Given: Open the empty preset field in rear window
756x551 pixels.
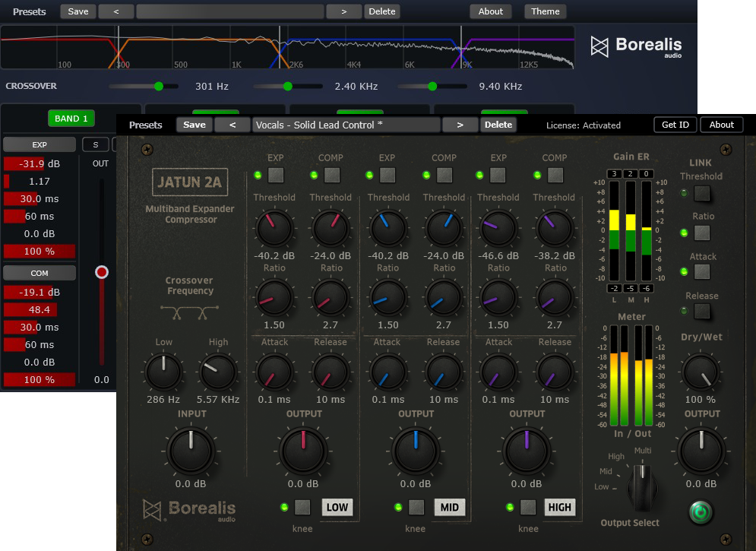Looking at the screenshot, I should pos(230,11).
